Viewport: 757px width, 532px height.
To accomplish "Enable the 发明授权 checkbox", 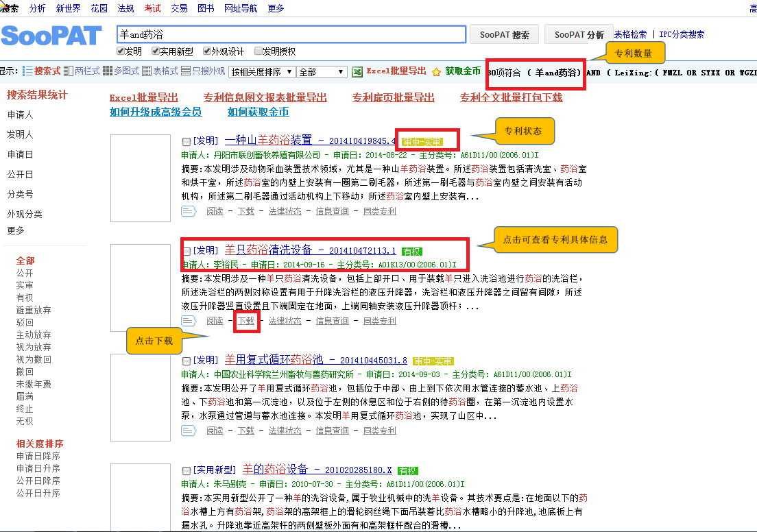I will pyautogui.click(x=259, y=51).
